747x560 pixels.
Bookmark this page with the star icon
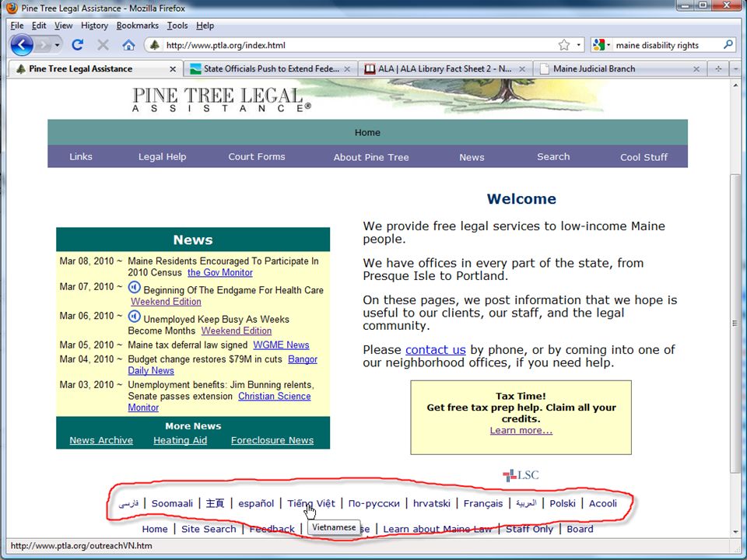click(x=564, y=45)
